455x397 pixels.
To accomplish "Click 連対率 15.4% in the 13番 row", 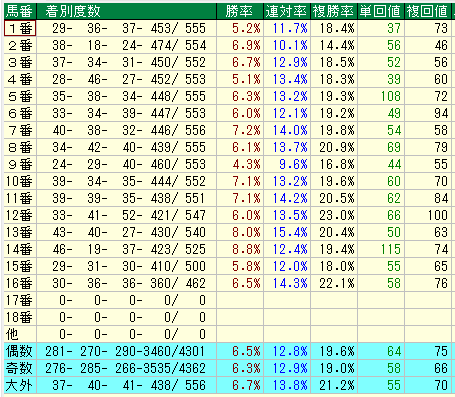I will pyautogui.click(x=290, y=232).
